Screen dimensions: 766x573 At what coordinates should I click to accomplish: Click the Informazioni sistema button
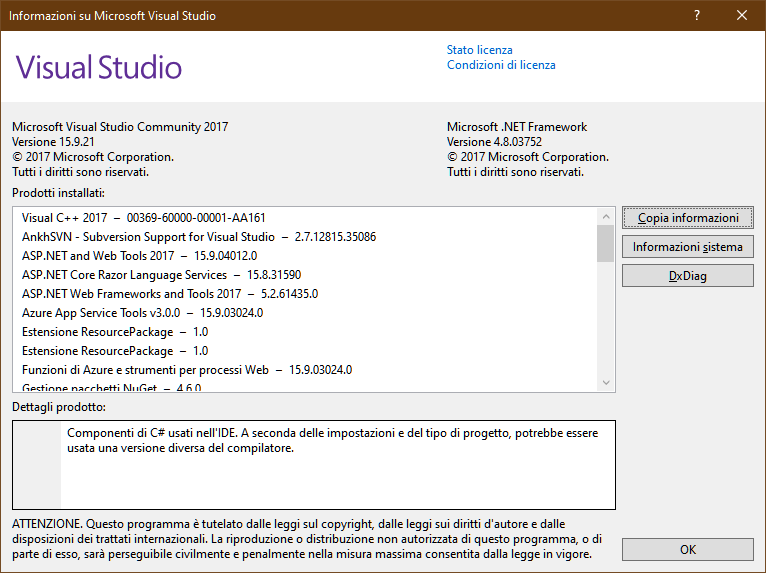[x=687, y=247]
